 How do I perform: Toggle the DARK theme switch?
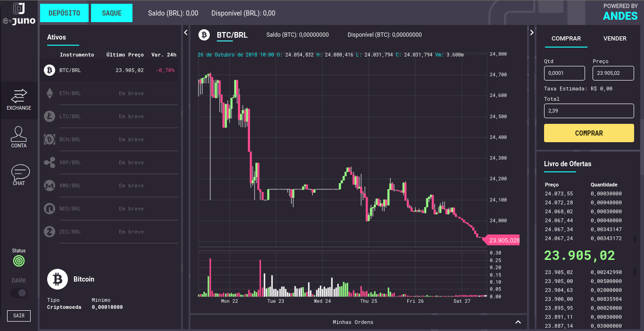click(x=19, y=293)
